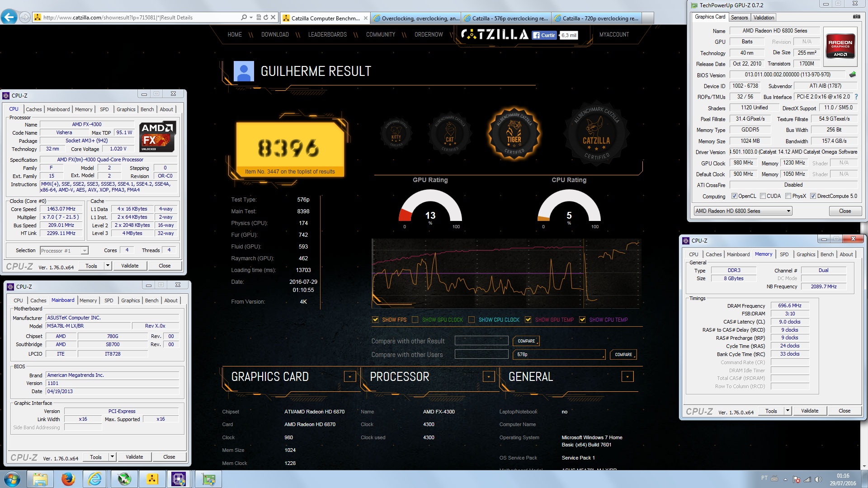Open Tools dropdown arrow in CPU-Z Memory window
Screen dimensions: 868x488
click(x=788, y=411)
